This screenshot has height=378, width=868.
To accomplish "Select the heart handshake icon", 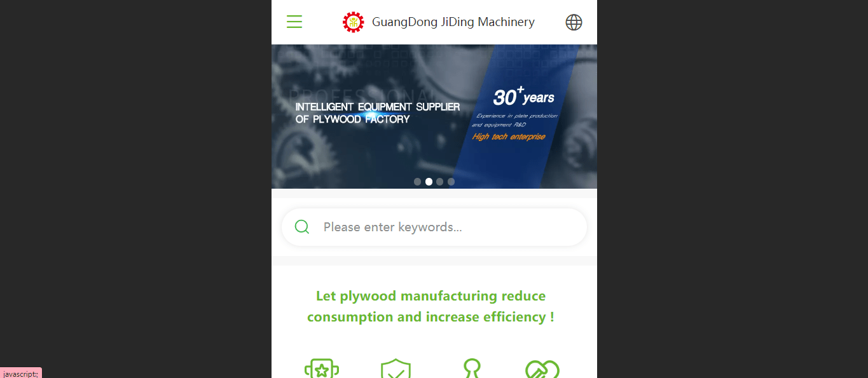I will click(542, 369).
